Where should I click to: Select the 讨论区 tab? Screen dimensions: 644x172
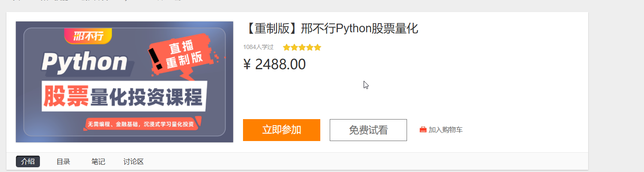(134, 162)
